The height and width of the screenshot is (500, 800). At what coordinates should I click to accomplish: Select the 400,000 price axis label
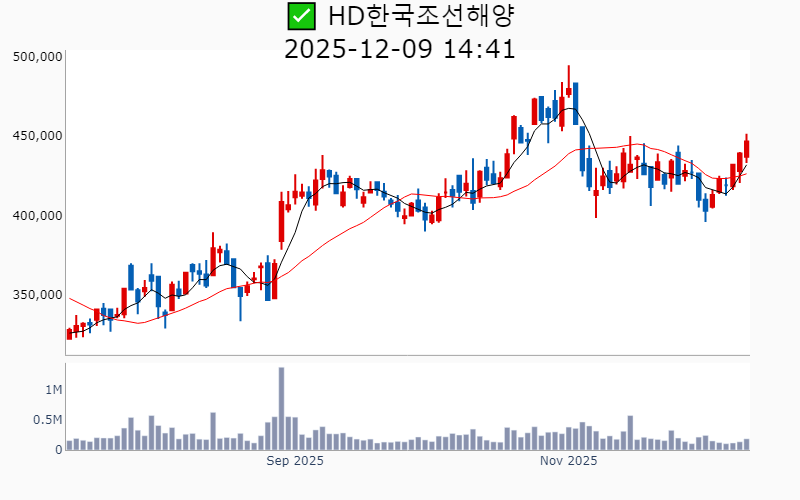pos(38,215)
